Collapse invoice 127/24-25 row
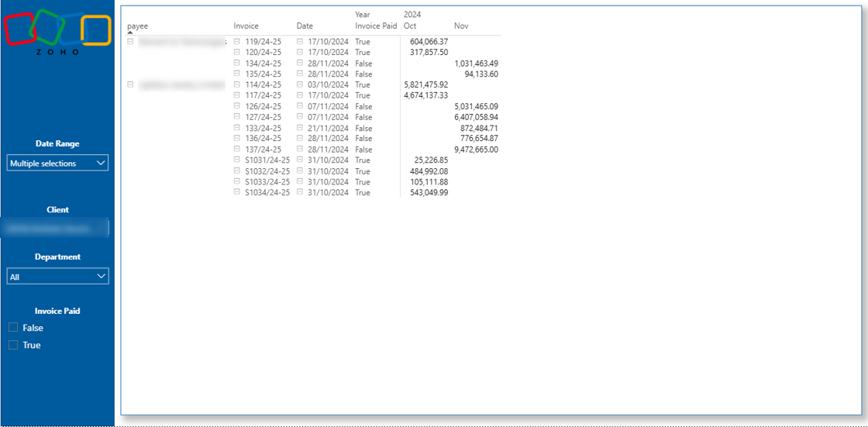The image size is (868, 427). pos(237,117)
